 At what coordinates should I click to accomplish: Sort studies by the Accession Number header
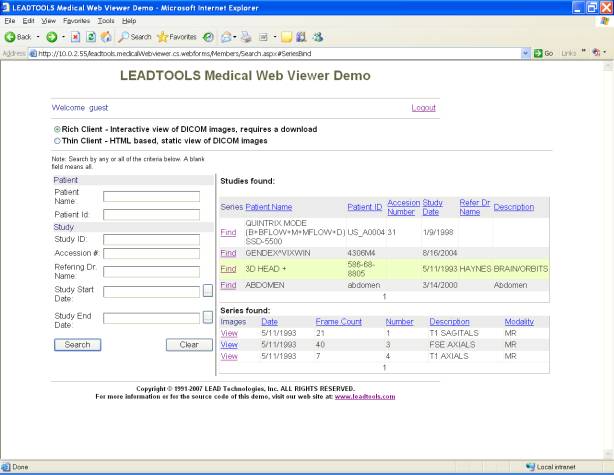point(404,207)
